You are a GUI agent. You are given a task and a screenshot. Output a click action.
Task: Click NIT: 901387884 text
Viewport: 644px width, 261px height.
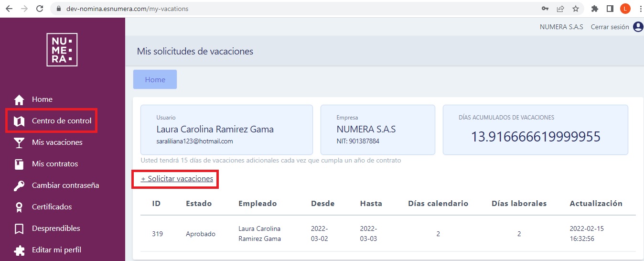[x=358, y=141]
